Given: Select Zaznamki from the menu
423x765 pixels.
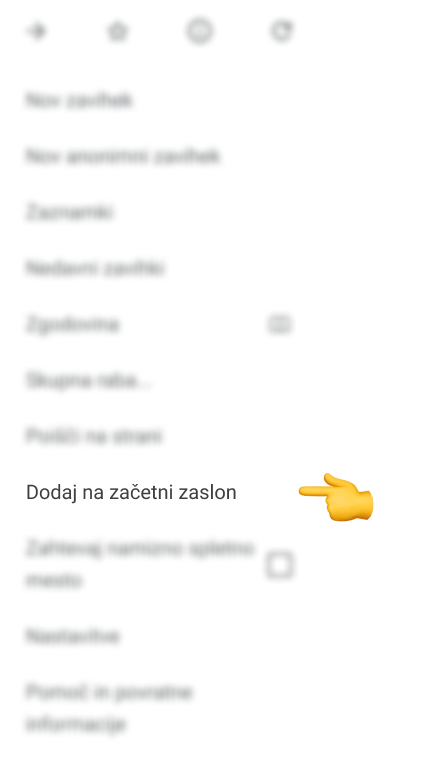Looking at the screenshot, I should (69, 212).
